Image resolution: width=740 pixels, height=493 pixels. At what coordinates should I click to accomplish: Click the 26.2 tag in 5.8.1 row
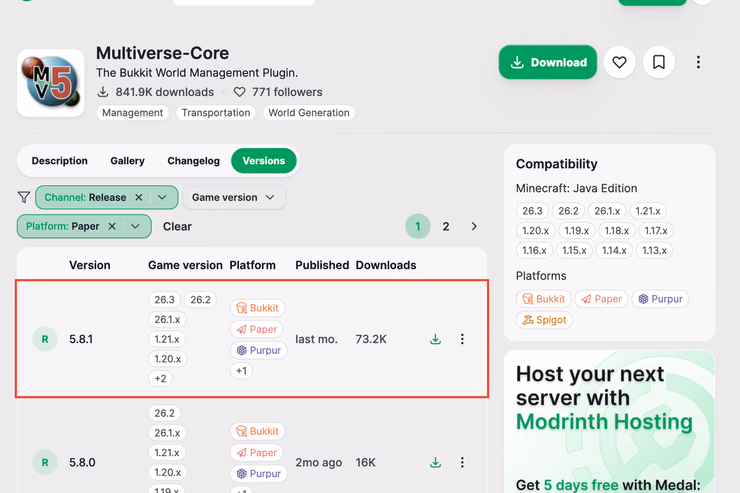click(x=200, y=300)
